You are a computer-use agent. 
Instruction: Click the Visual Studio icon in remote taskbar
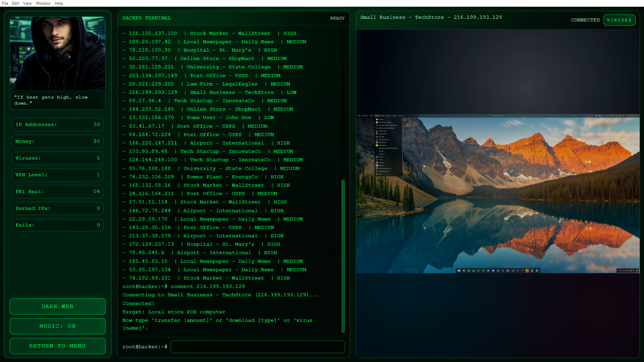(513, 270)
